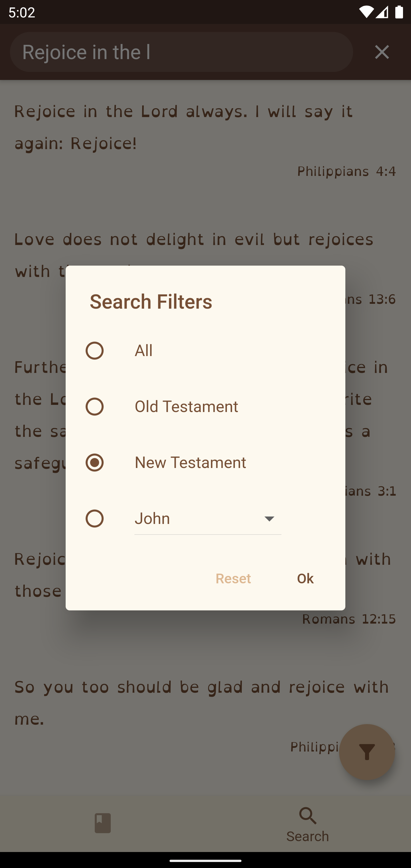Tap the Wi-Fi status icon
The image size is (411, 868).
pyautogui.click(x=366, y=13)
